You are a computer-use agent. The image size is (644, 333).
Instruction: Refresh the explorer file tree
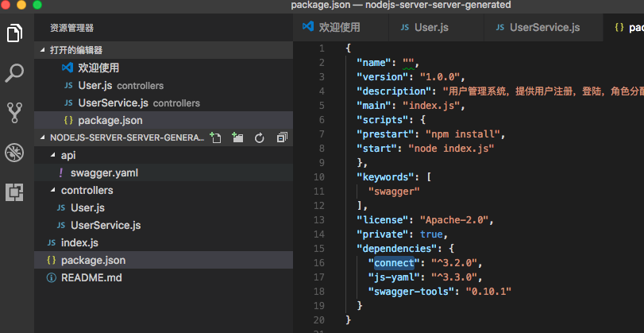pos(259,137)
